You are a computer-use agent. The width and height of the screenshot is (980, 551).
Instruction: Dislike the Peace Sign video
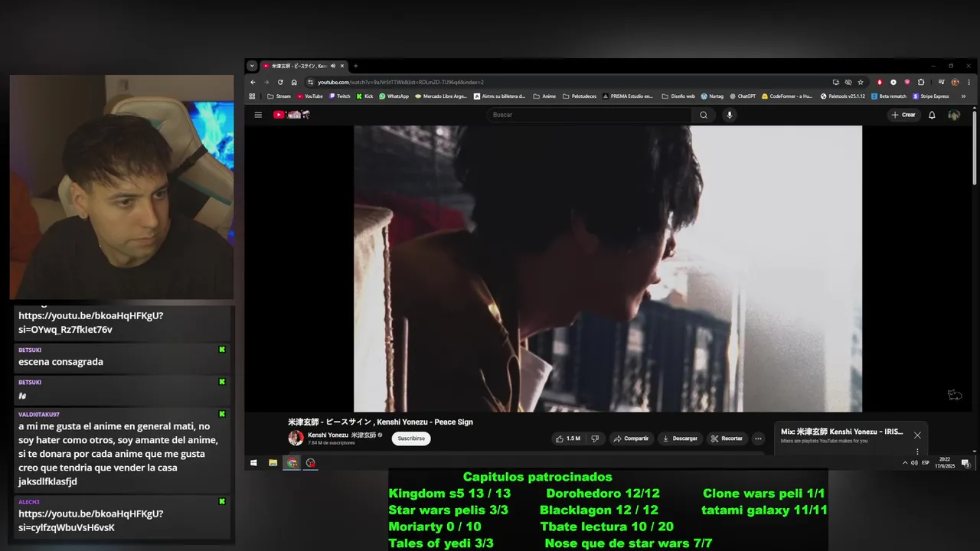pyautogui.click(x=595, y=439)
